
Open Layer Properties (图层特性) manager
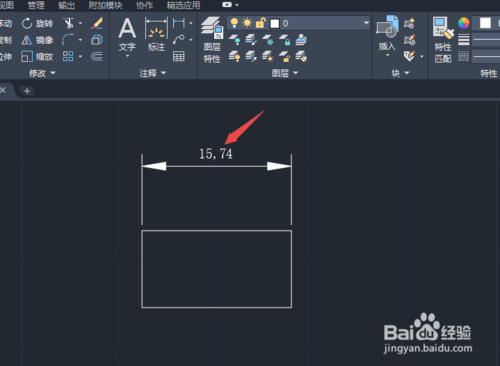(212, 40)
